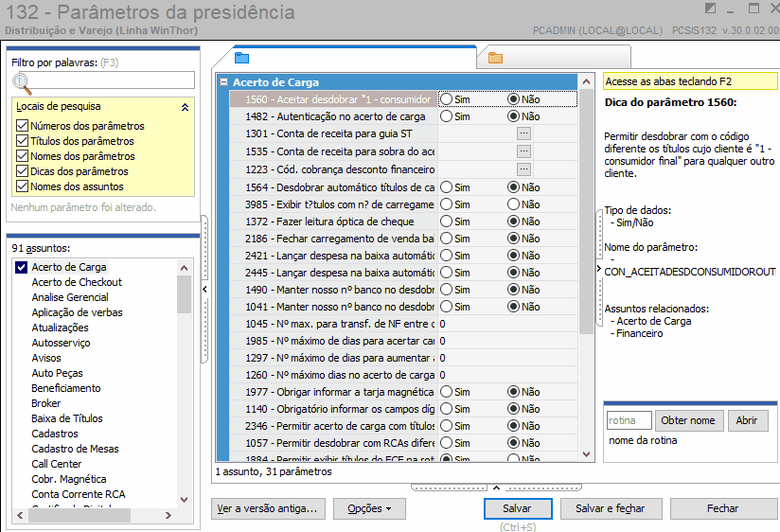Select Atualizações subject

[x=61, y=328]
